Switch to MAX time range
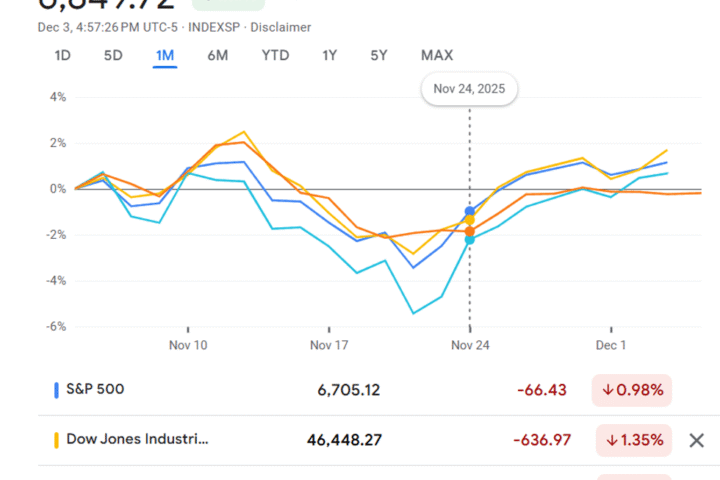Screen dimensions: 720x480 437,55
